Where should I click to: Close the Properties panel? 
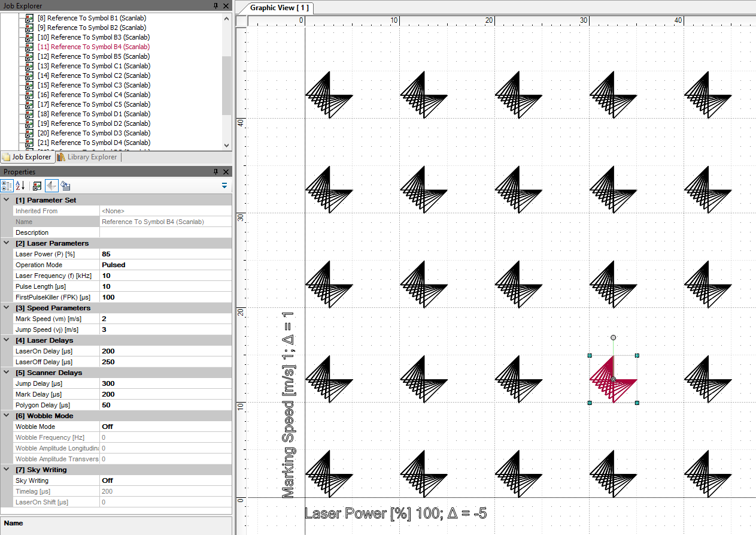(226, 172)
